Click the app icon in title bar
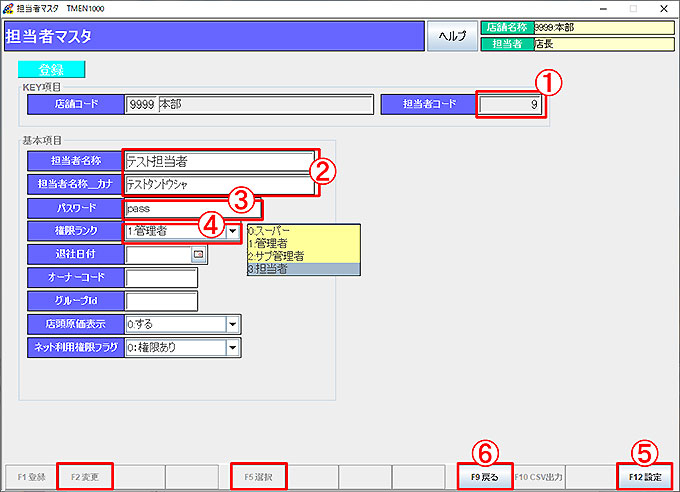 (x=9, y=8)
